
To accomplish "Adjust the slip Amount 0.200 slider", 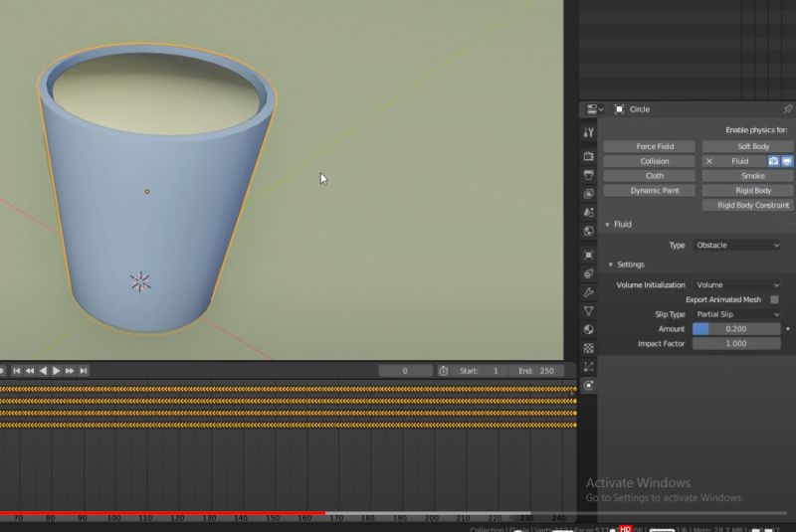I will (736, 329).
